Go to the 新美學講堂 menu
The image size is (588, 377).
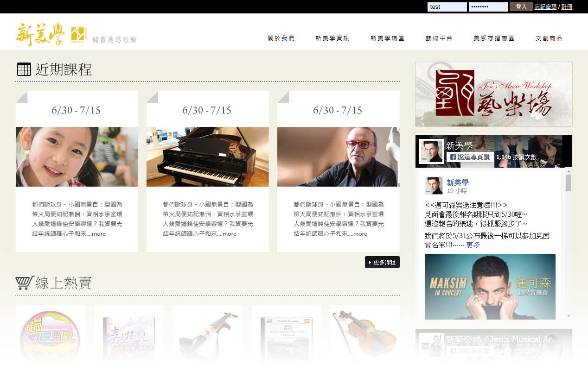pyautogui.click(x=387, y=38)
